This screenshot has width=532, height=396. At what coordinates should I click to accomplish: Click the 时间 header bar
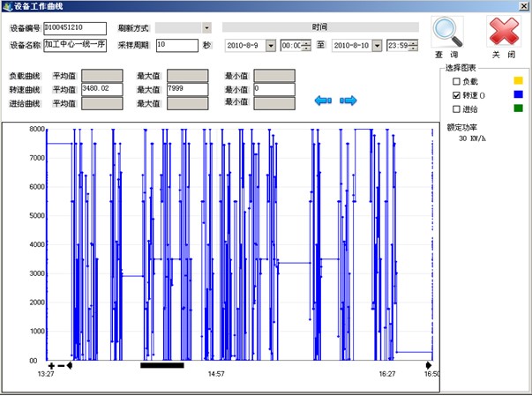320,27
